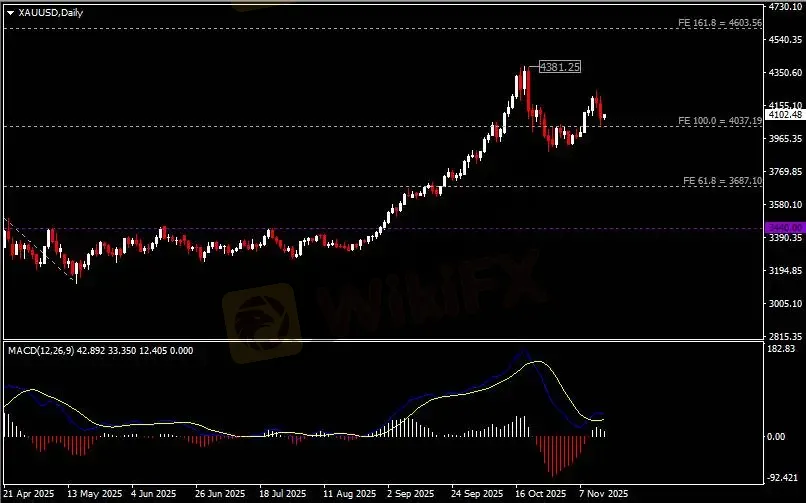Click the -92.421 MACD scale value
The image size is (806, 503).
783,478
